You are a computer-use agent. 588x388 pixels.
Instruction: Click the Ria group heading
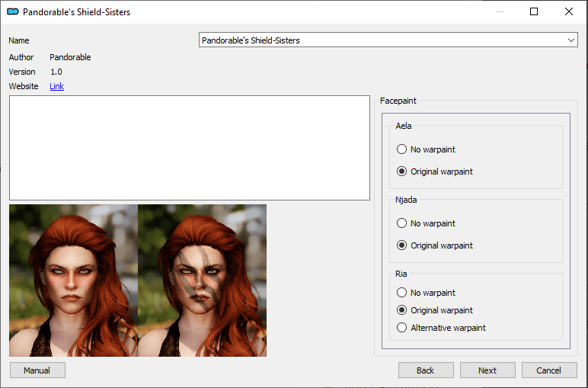pyautogui.click(x=401, y=274)
